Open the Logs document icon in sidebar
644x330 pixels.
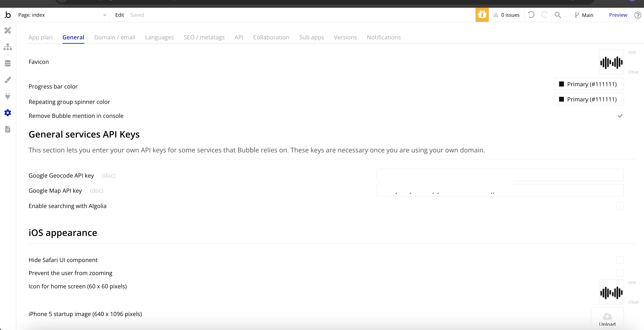(8, 129)
